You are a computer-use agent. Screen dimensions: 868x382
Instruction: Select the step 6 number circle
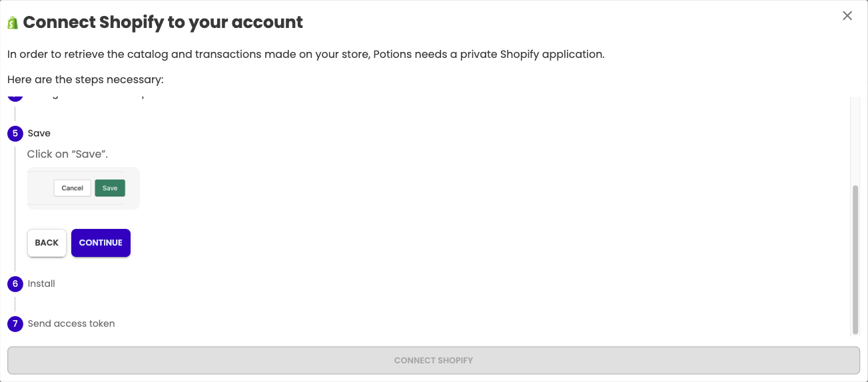click(x=15, y=284)
